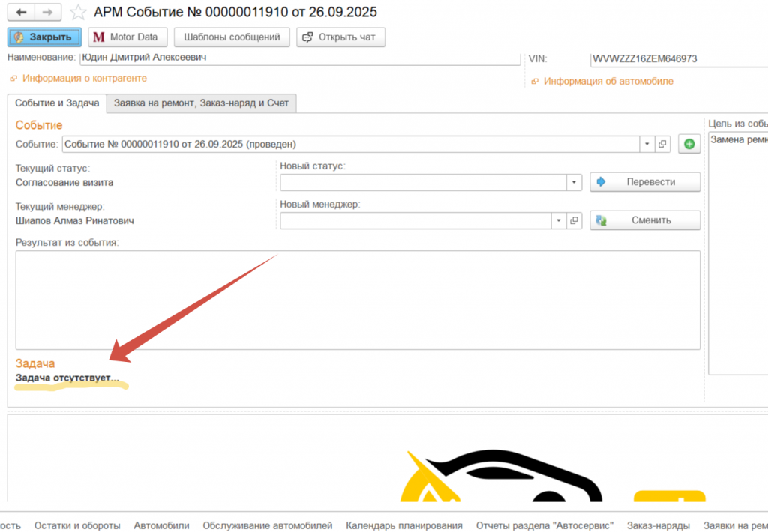Add event to favorites star

77,13
